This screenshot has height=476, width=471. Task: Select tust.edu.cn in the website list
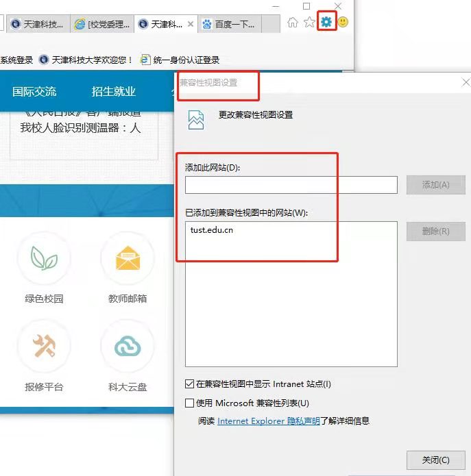tap(212, 230)
